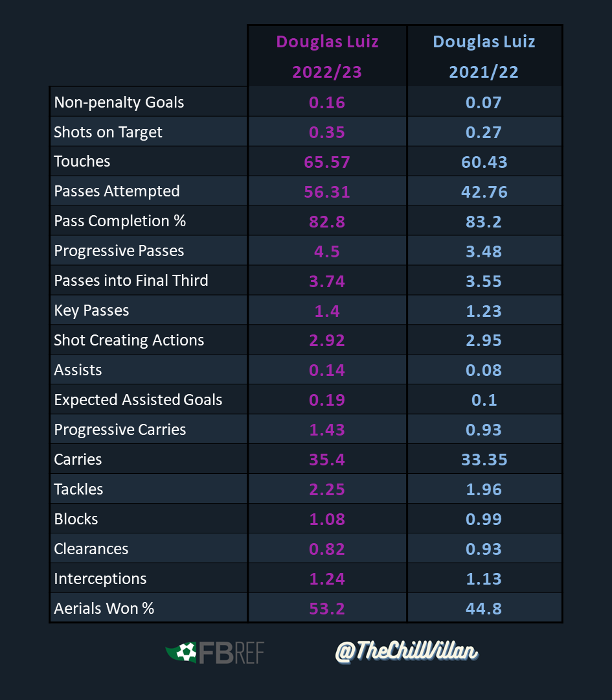Select the Shots on Target value 0.35

coord(327,133)
